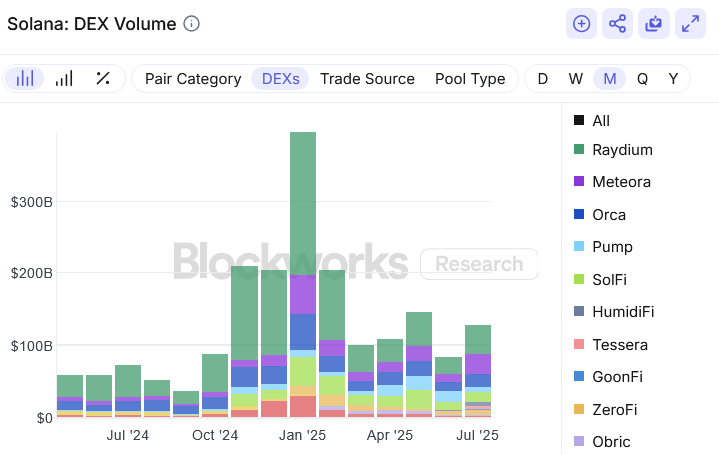Click the Jul '24 axis label
This screenshot has width=719, height=455.
(x=127, y=435)
